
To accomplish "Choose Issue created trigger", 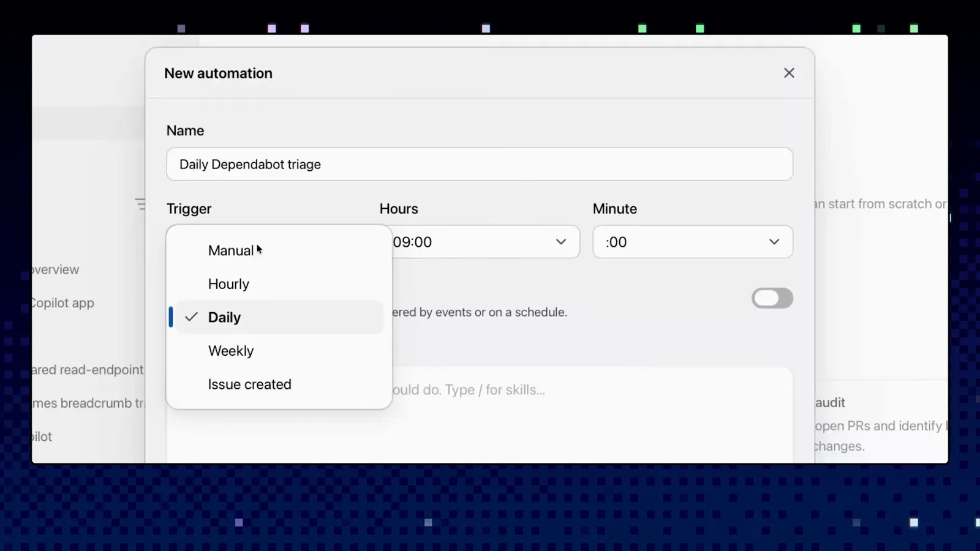I will tap(279, 384).
